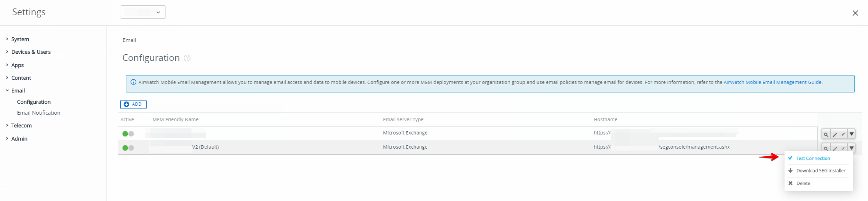Screen dimensions: 868x201
Task: Choose Download SEG Installer menu option
Action: pyautogui.click(x=820, y=171)
